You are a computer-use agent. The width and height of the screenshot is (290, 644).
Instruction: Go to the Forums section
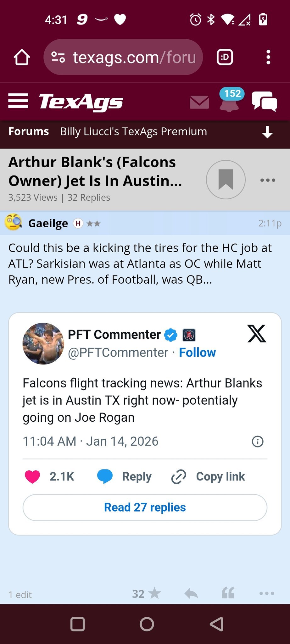coord(29,131)
